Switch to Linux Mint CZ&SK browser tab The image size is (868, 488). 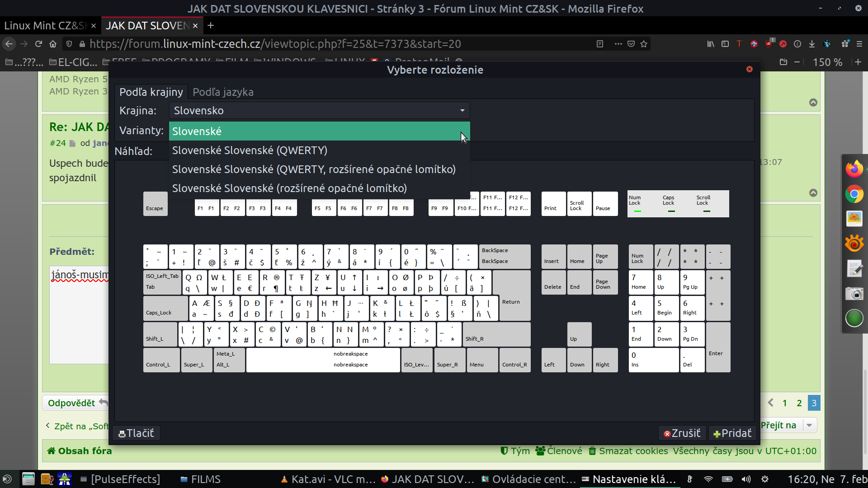click(x=45, y=26)
